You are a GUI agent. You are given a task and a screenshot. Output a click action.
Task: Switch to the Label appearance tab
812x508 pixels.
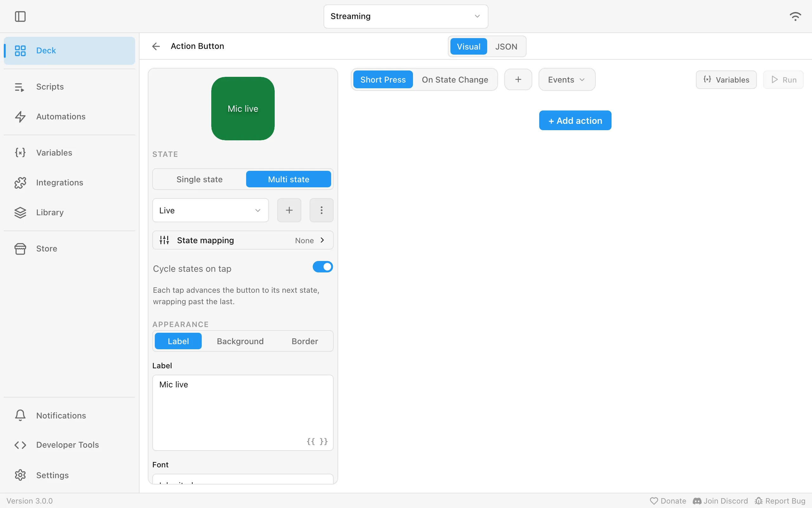click(x=178, y=341)
